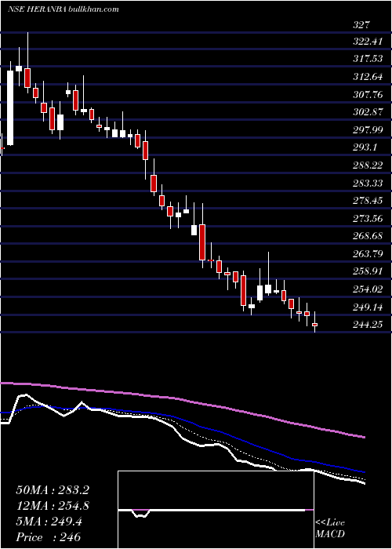The image size is (392, 549).
Task: Choose the 273.56 price label
Action: [368, 219]
